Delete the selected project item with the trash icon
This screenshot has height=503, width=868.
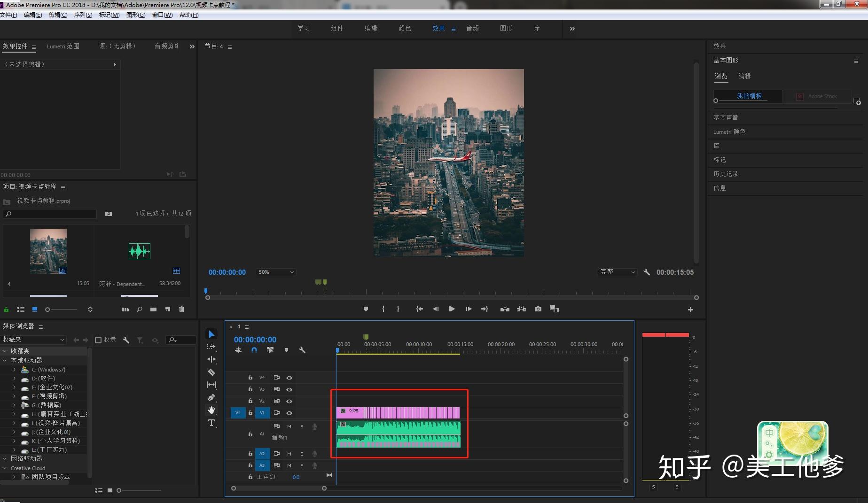[x=182, y=309]
